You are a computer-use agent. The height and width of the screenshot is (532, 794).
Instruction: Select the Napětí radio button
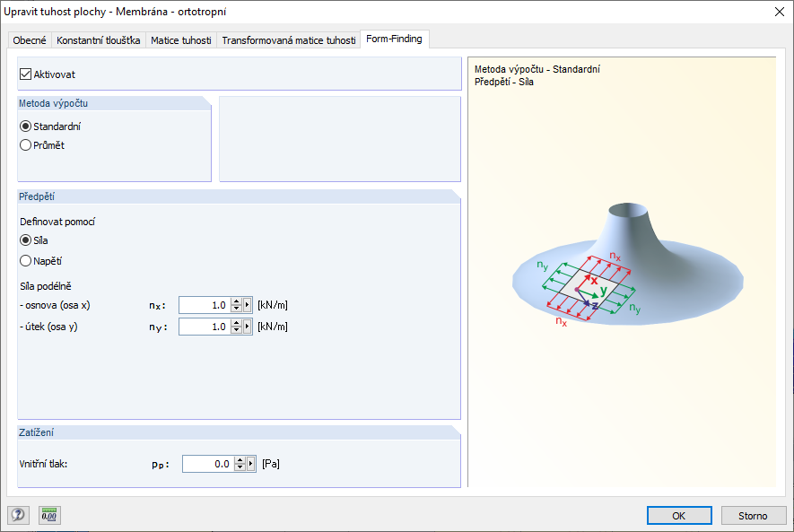(x=25, y=261)
